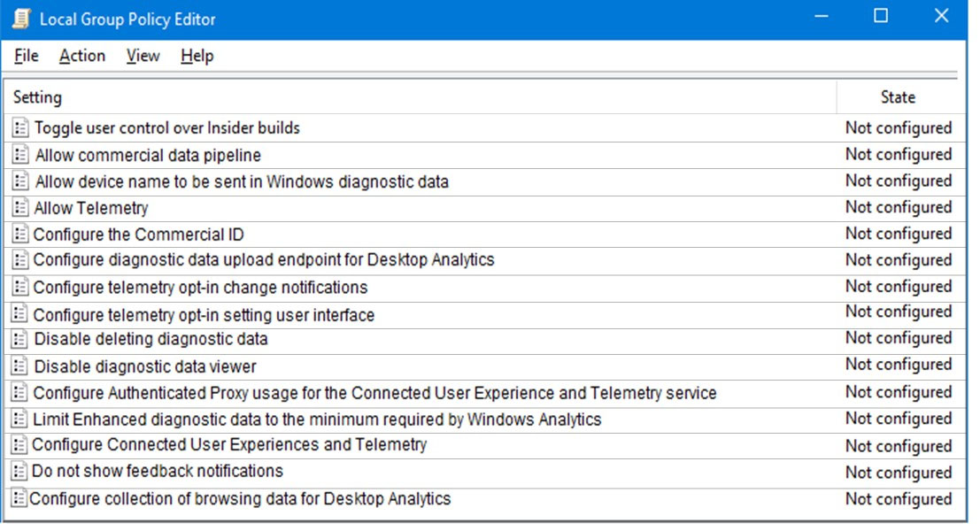Click the icon next to Toggle user control over Insider builds
Screen dimensions: 980x531
coord(20,127)
